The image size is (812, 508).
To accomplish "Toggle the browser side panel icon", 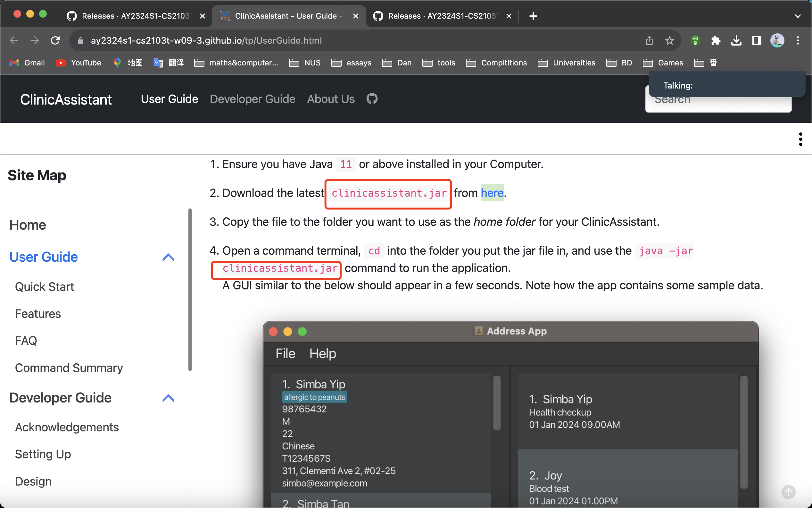I will [757, 41].
